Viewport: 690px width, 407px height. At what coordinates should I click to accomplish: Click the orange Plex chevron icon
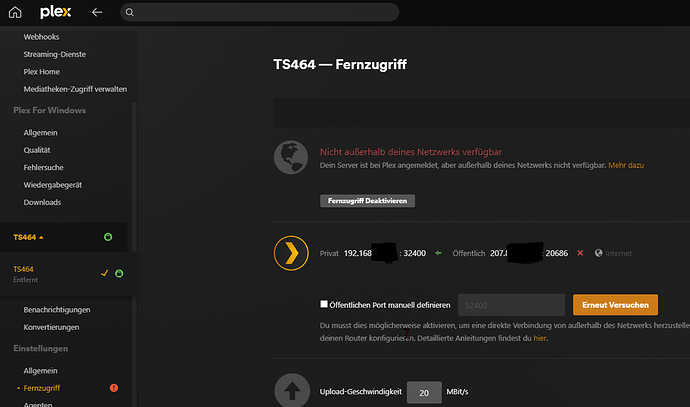click(291, 253)
